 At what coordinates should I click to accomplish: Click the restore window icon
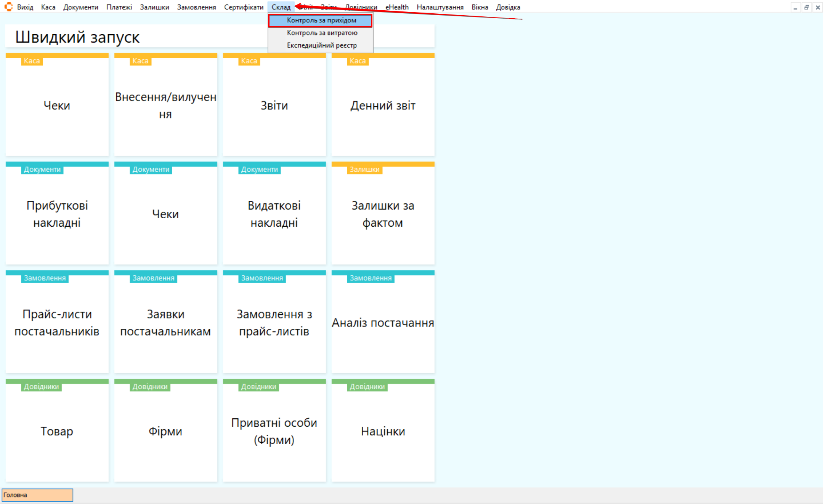807,7
